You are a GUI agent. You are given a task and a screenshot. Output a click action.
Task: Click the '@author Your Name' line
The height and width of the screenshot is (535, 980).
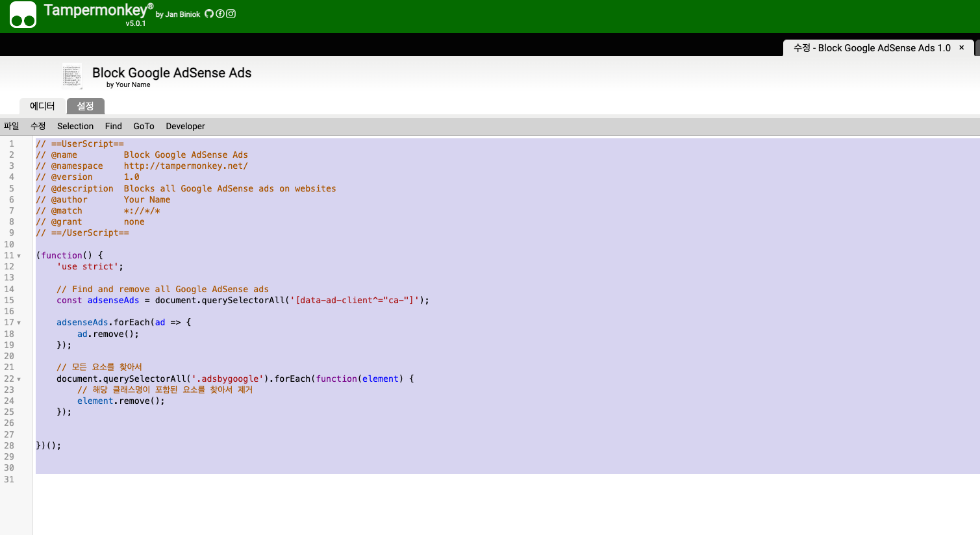103,199
